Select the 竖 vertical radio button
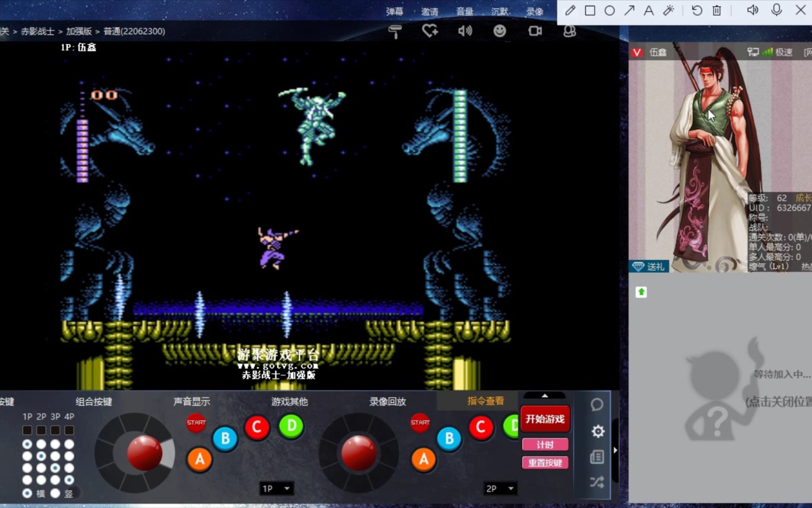The height and width of the screenshot is (508, 812). [x=55, y=493]
